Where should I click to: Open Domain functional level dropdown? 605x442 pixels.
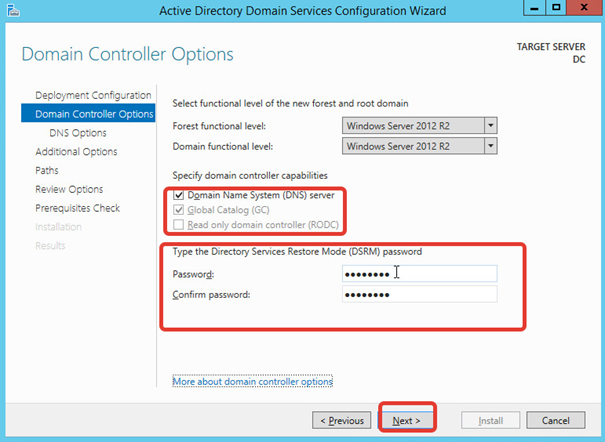point(490,146)
